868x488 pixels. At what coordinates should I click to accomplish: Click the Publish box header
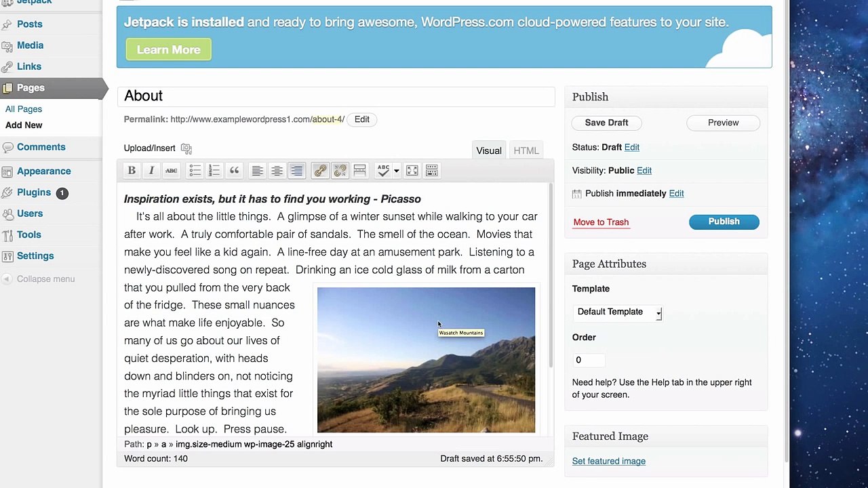(x=666, y=97)
